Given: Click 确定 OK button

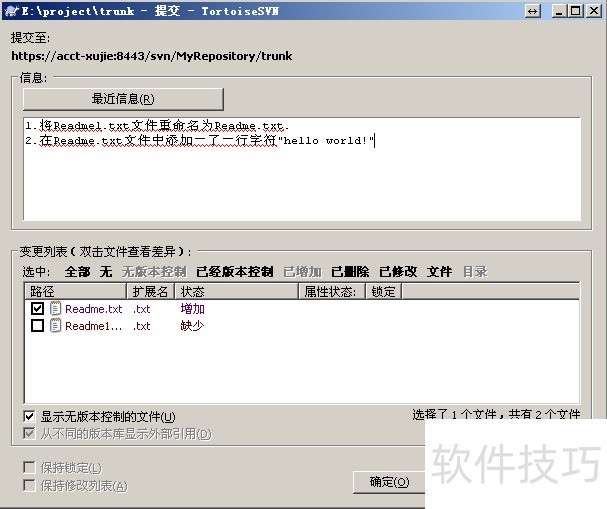Looking at the screenshot, I should [x=389, y=482].
